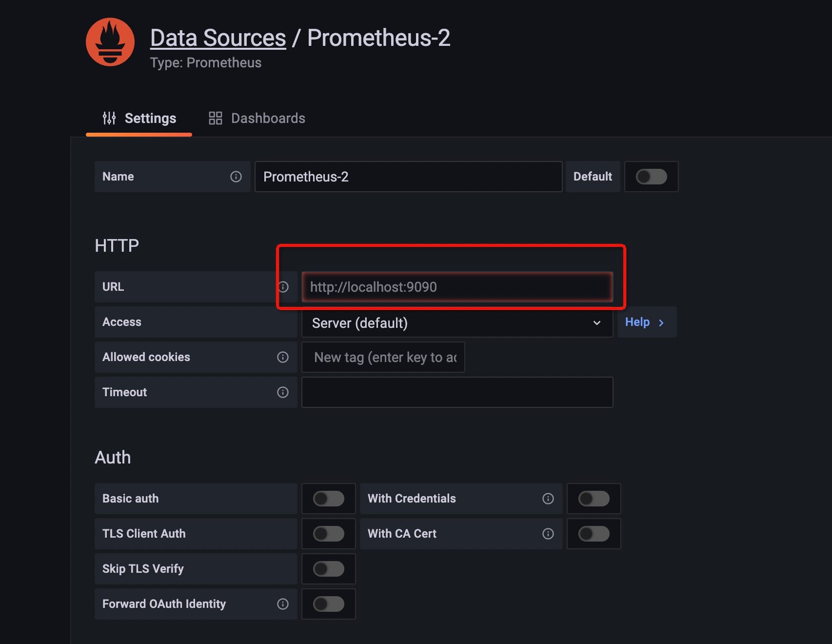
Task: Click the Prometheus flame logo icon
Action: [110, 42]
